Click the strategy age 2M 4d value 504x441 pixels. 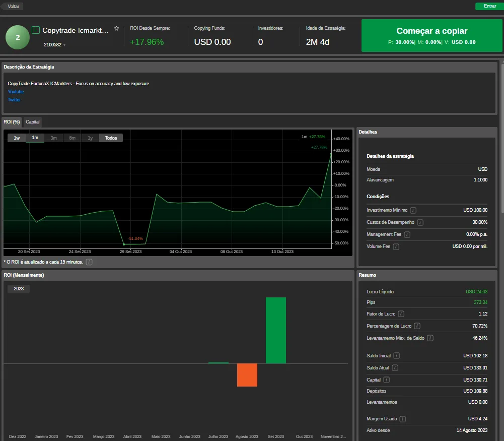(x=318, y=42)
